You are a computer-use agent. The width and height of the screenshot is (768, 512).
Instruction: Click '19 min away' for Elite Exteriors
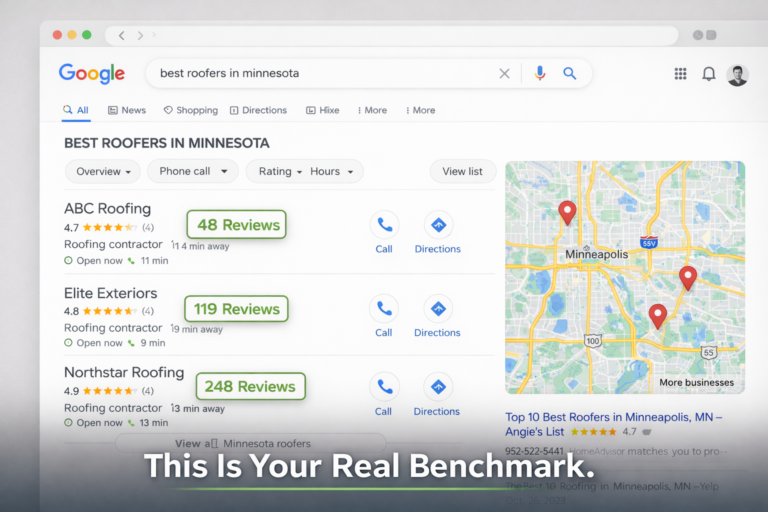(x=196, y=329)
